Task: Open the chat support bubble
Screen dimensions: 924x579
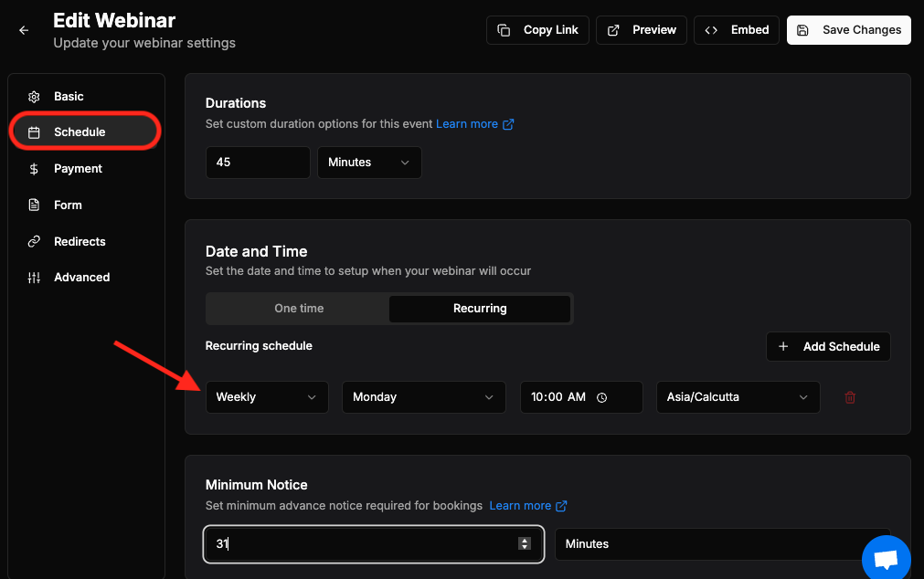Action: 887,558
